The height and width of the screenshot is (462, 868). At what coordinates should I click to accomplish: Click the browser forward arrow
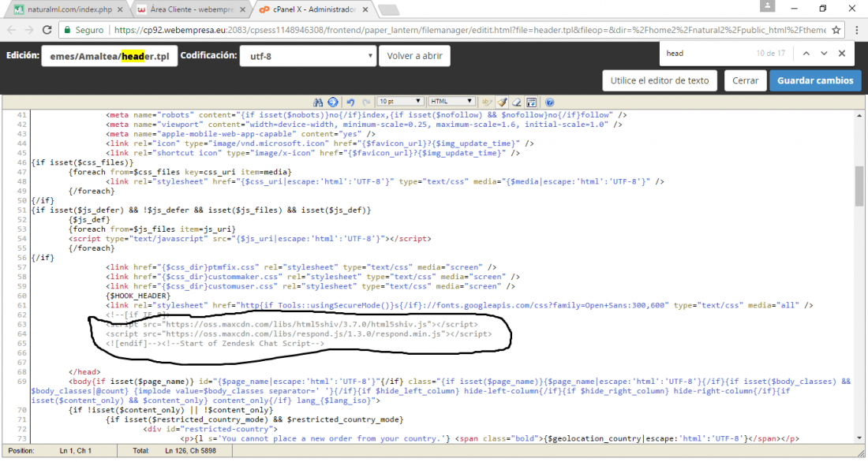pyautogui.click(x=29, y=30)
